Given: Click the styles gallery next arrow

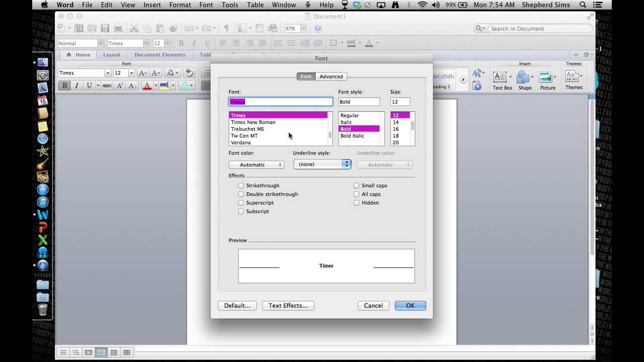Looking at the screenshot, I should click(x=463, y=79).
